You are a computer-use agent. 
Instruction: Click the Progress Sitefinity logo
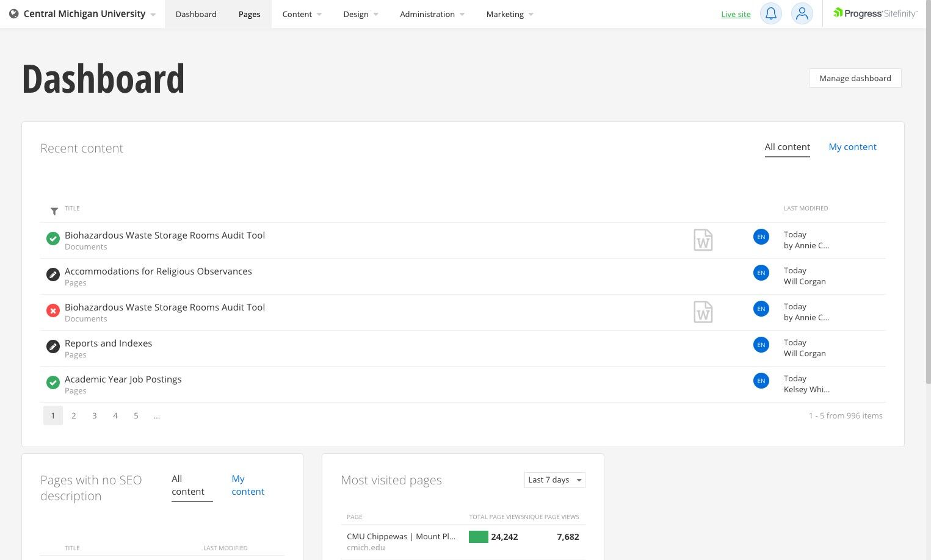pos(875,13)
